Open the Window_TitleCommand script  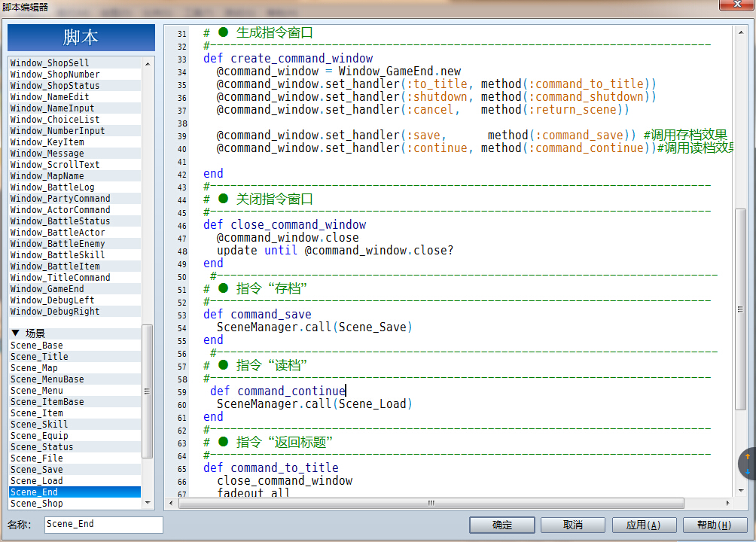pyautogui.click(x=75, y=278)
